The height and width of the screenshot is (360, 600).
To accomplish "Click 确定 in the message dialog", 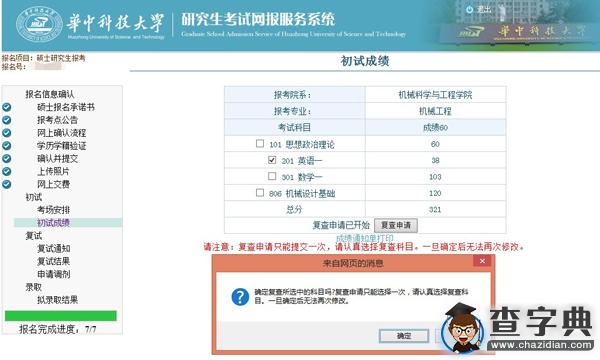I will (404, 336).
